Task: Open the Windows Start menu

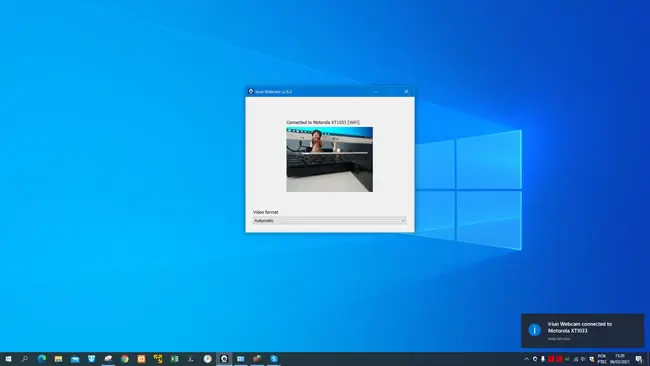Action: pyautogui.click(x=8, y=359)
